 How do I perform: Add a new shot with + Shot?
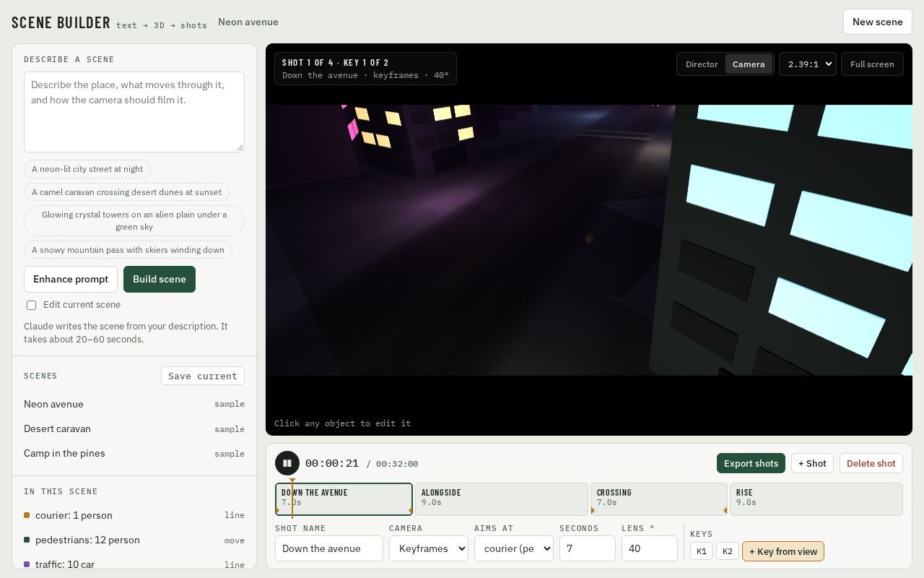point(812,463)
